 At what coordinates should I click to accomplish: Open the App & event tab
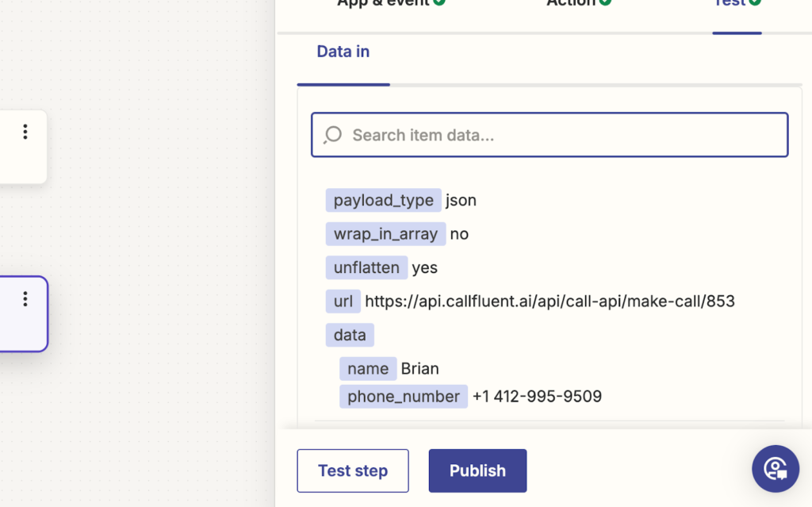pos(384,3)
